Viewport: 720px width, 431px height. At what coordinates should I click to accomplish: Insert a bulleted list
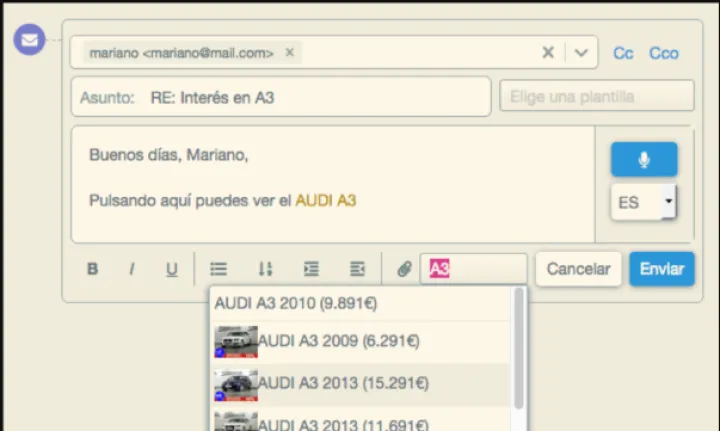219,269
